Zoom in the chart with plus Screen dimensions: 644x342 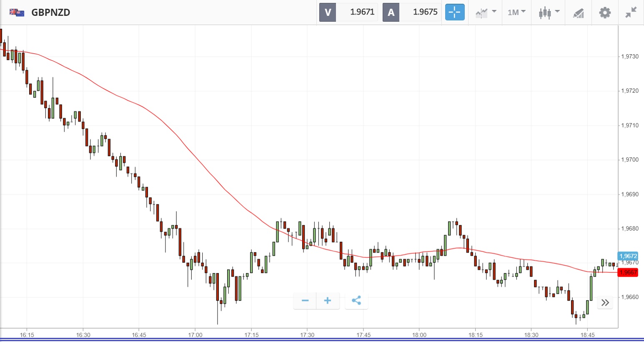click(328, 301)
